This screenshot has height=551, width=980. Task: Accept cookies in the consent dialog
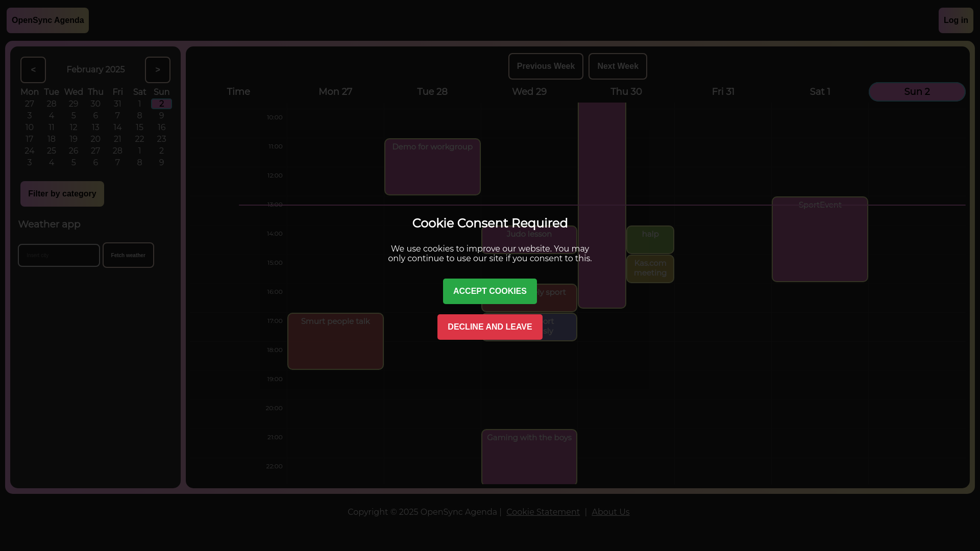489,291
